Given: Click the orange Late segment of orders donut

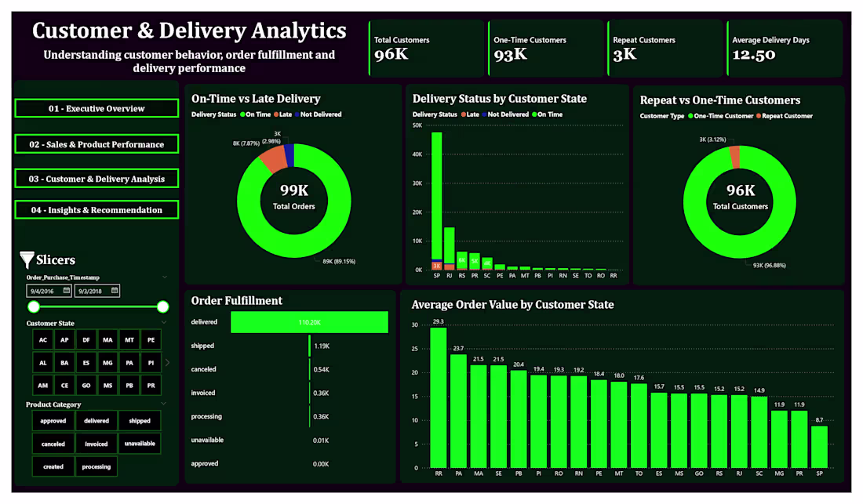Looking at the screenshot, I should [274, 159].
